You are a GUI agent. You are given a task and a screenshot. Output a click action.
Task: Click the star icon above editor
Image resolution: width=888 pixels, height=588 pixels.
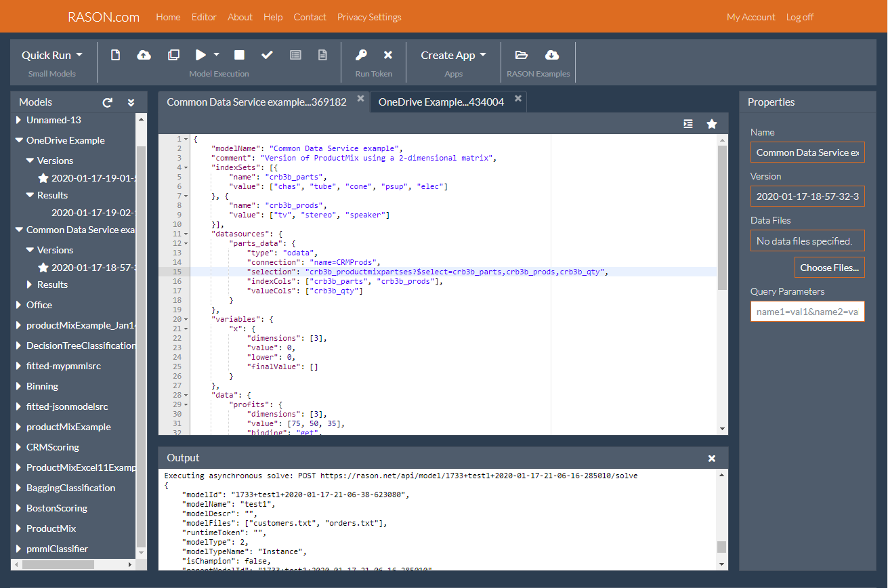click(712, 123)
